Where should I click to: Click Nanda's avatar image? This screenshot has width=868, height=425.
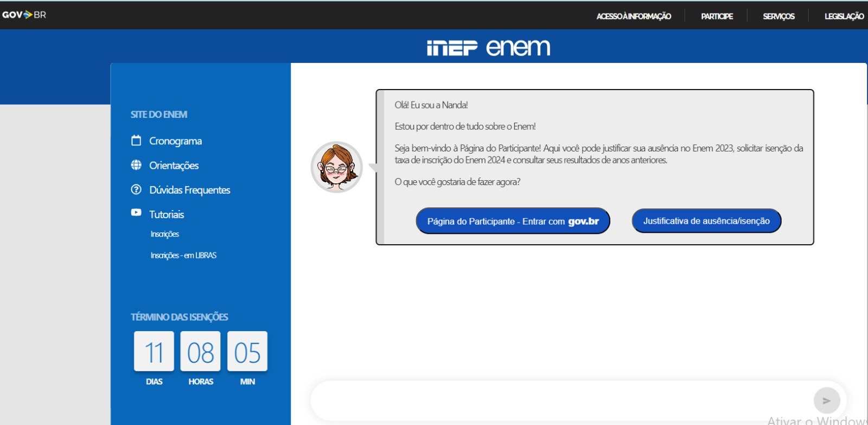click(336, 167)
